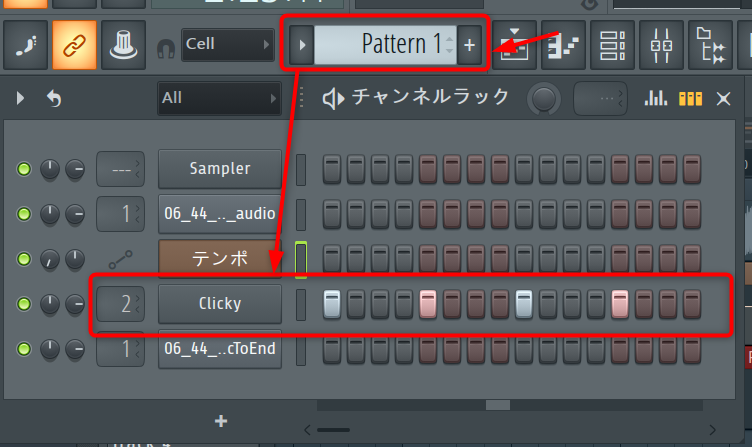The image size is (752, 447).
Task: Click the graph editor bars icon
Action: click(656, 98)
